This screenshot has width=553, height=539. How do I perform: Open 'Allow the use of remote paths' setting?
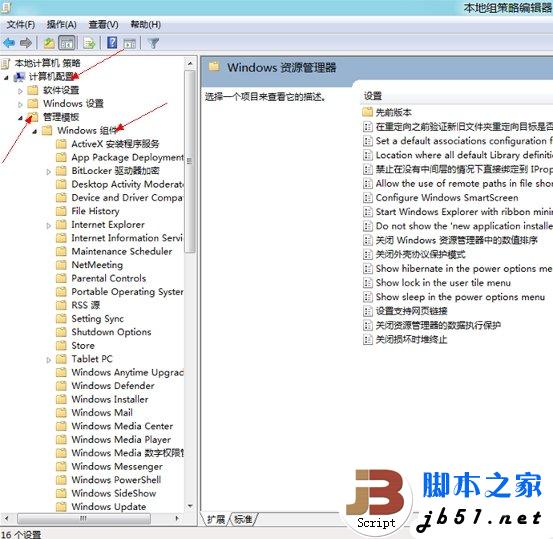[464, 183]
